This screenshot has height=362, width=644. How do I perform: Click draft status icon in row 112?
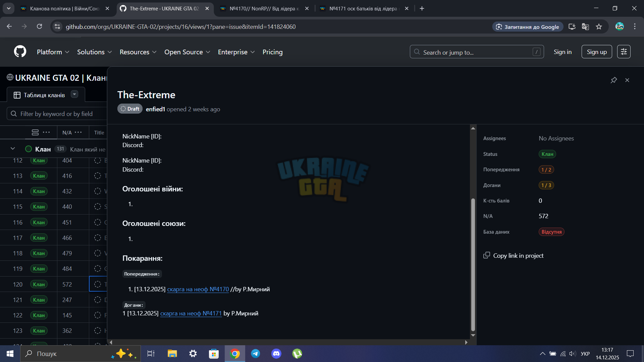point(98,160)
